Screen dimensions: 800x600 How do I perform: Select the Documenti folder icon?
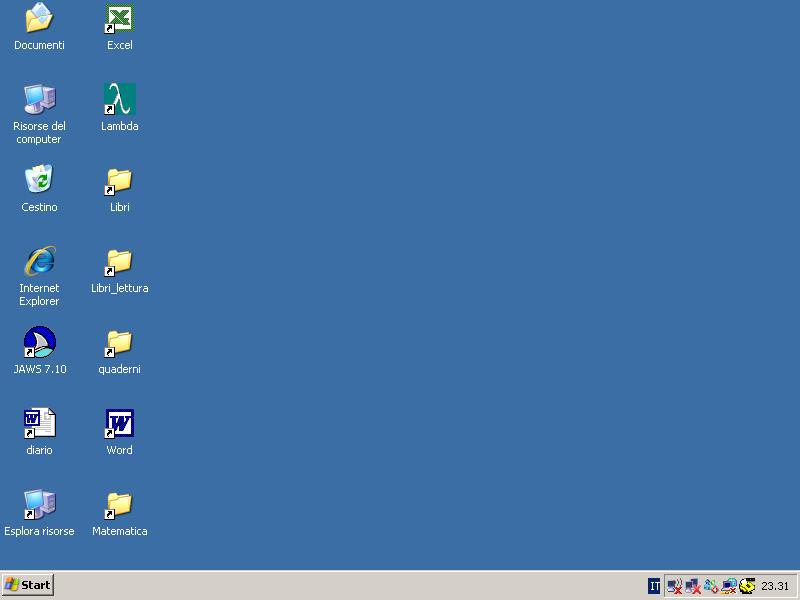pyautogui.click(x=39, y=18)
